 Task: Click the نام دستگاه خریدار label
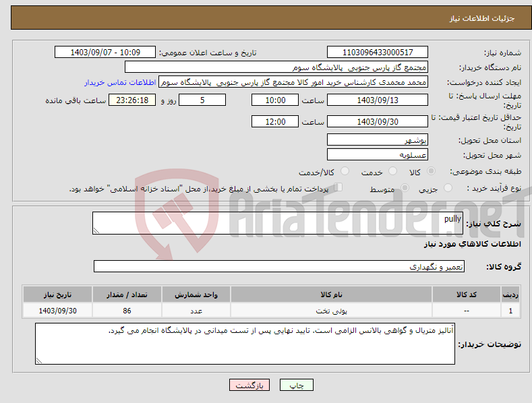click(x=490, y=67)
